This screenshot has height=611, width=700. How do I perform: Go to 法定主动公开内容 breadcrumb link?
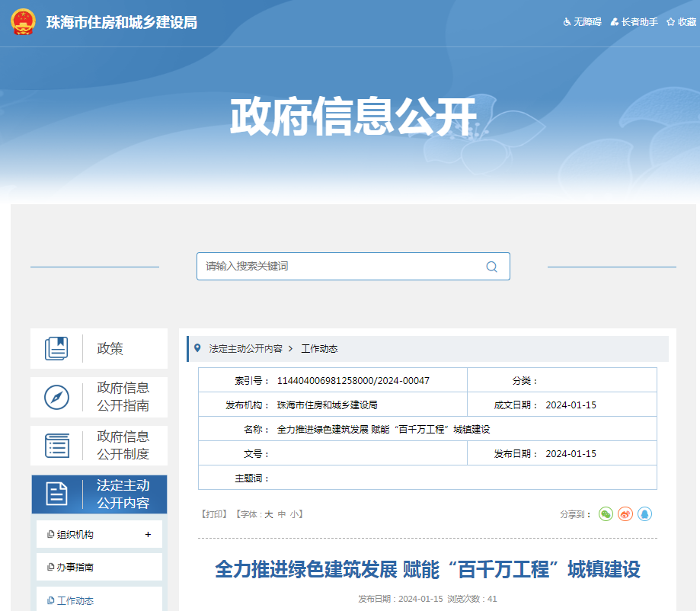pyautogui.click(x=246, y=348)
